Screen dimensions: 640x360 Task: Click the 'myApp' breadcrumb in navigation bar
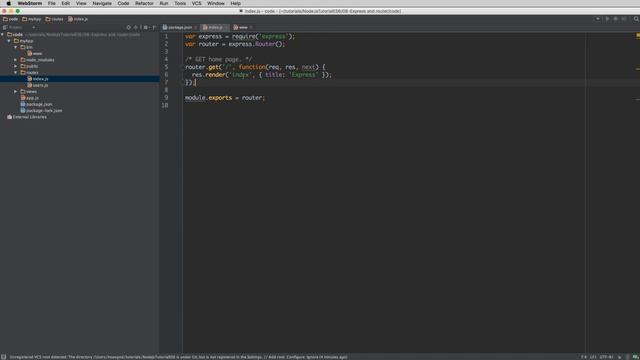point(32,19)
